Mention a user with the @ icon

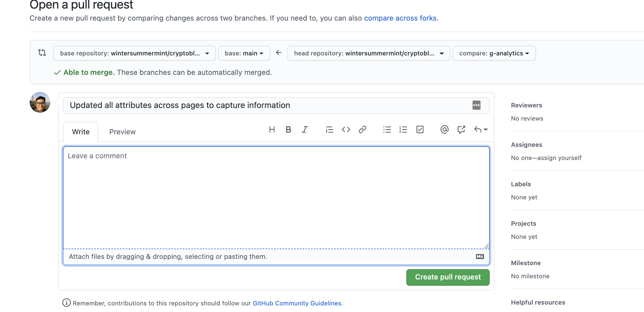pos(444,130)
